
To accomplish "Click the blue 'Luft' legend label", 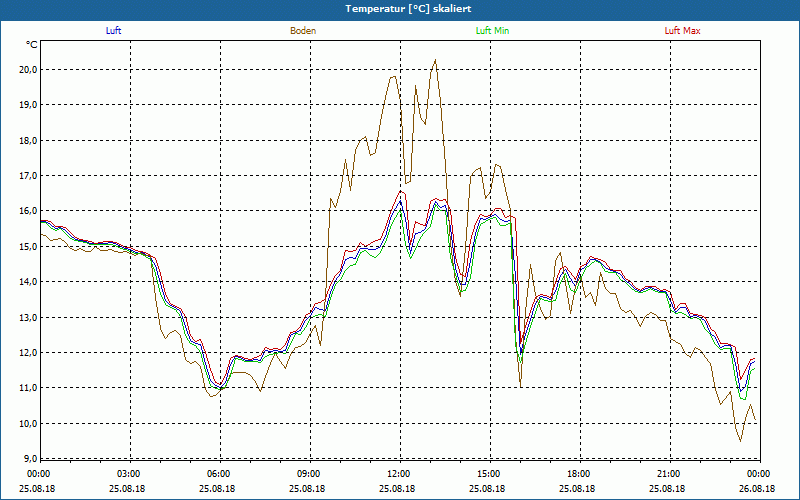I will [x=113, y=31].
